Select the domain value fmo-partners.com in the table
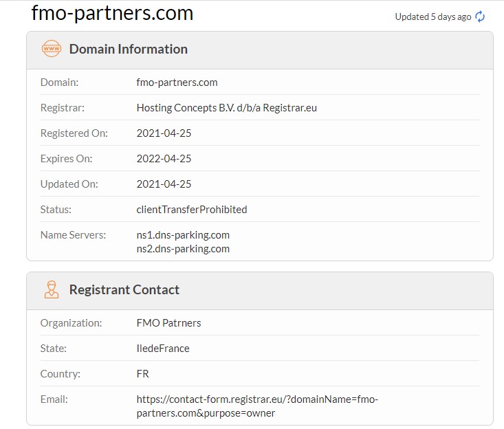This screenshot has height=429, width=504. (x=177, y=82)
